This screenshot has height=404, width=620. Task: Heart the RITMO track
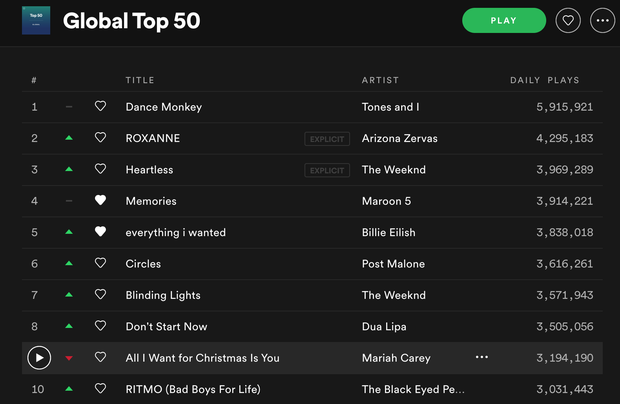(x=100, y=389)
